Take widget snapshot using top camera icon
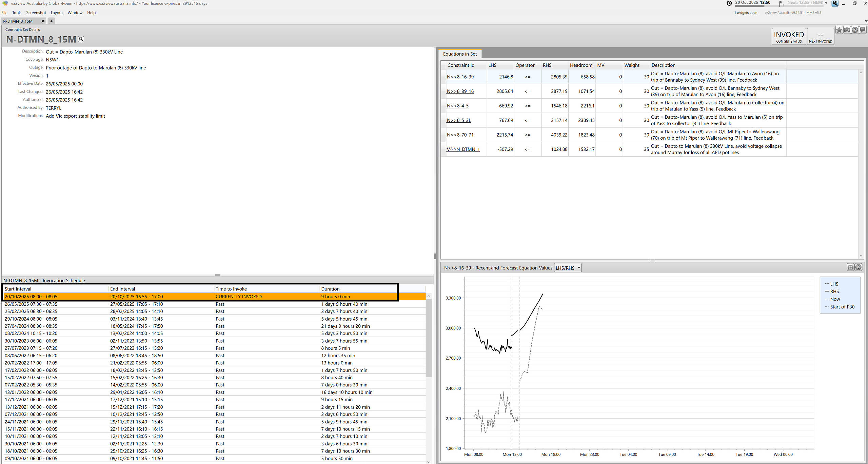The image size is (868, 464). click(847, 30)
